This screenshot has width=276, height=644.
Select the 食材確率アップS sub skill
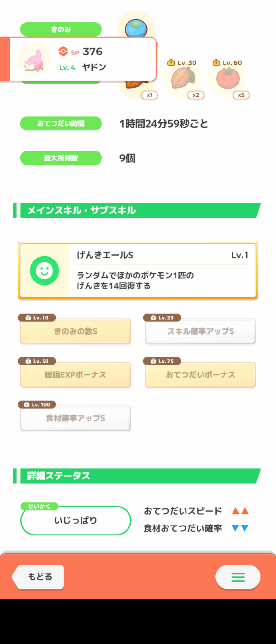tap(76, 418)
